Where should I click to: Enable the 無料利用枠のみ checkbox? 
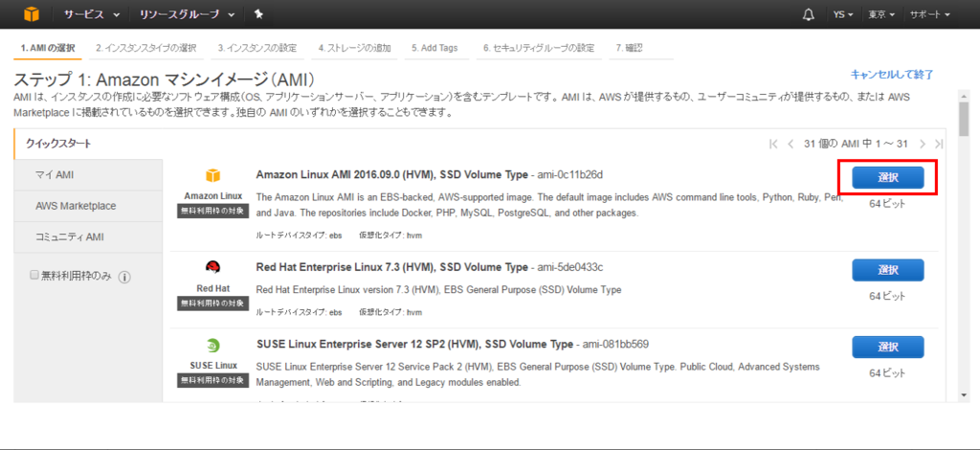pos(34,275)
